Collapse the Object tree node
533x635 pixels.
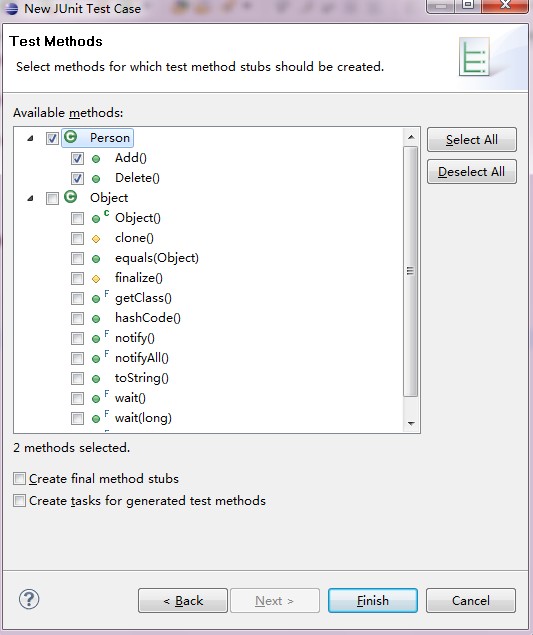(30, 198)
